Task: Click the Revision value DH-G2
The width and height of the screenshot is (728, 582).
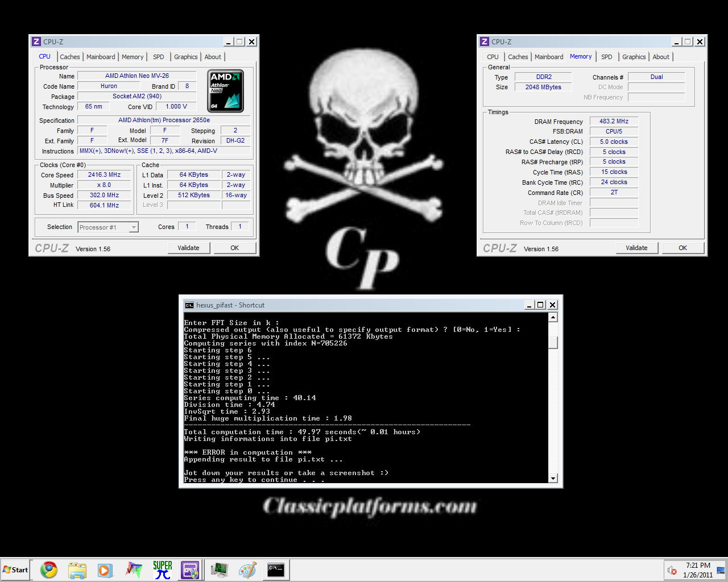Action: (235, 140)
